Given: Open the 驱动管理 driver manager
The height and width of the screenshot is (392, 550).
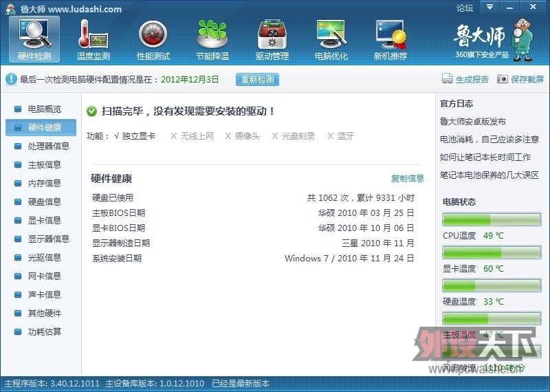Looking at the screenshot, I should pyautogui.click(x=272, y=40).
